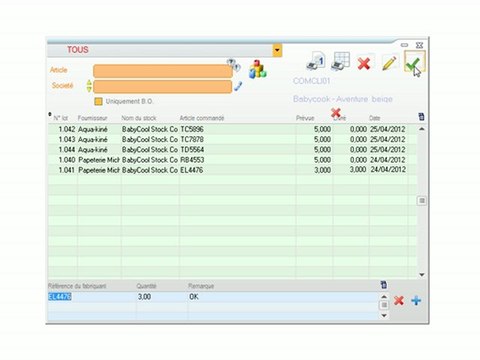Click the main table scrollbar thumb
The height and width of the screenshot is (360, 480).
[422, 201]
